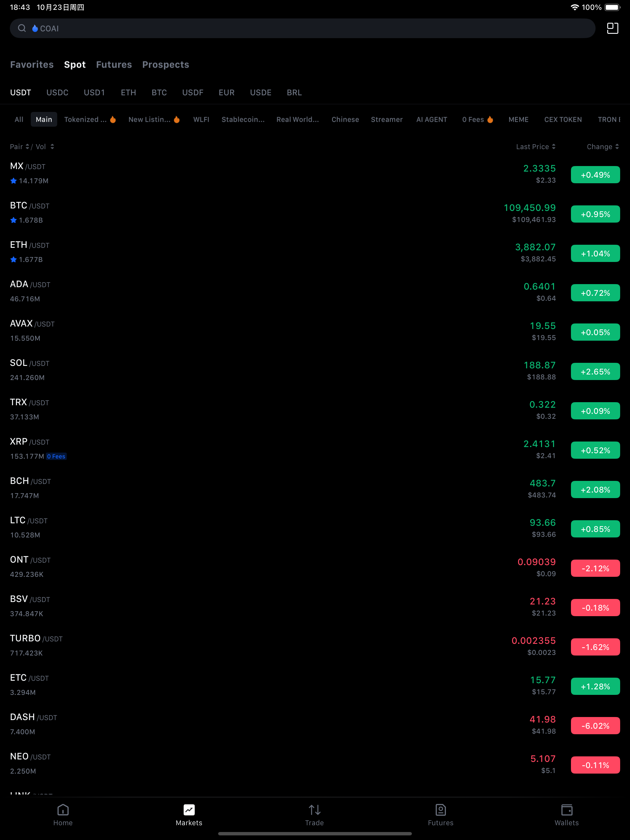Open the Markets tab in bottom navigation
This screenshot has height=840, width=630.
coord(189,814)
